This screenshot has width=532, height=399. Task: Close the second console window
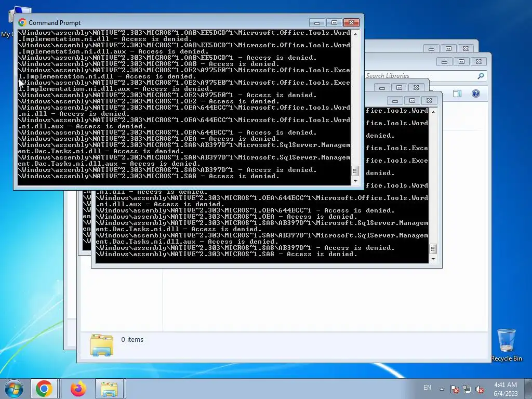[x=429, y=100]
